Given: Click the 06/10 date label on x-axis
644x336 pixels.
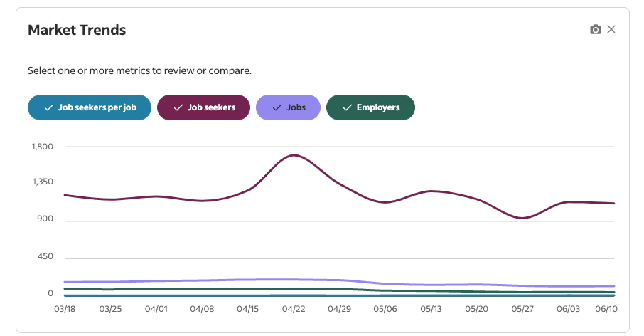Looking at the screenshot, I should coord(604,309).
